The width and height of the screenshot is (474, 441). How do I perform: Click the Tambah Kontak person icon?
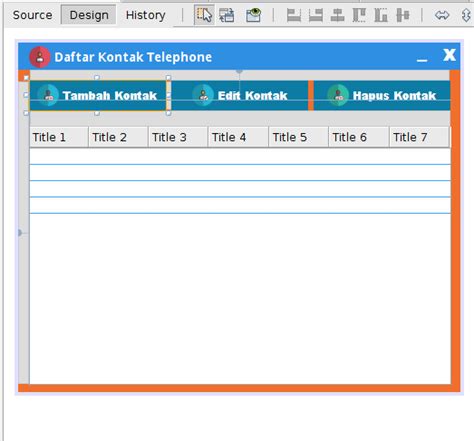[x=48, y=95]
